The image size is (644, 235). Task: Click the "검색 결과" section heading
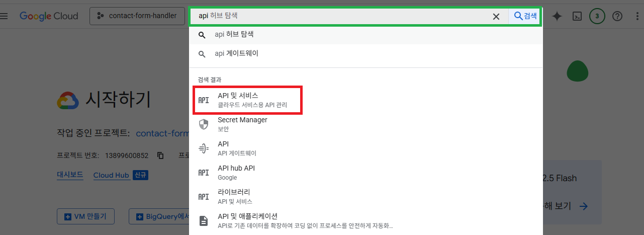(x=209, y=80)
